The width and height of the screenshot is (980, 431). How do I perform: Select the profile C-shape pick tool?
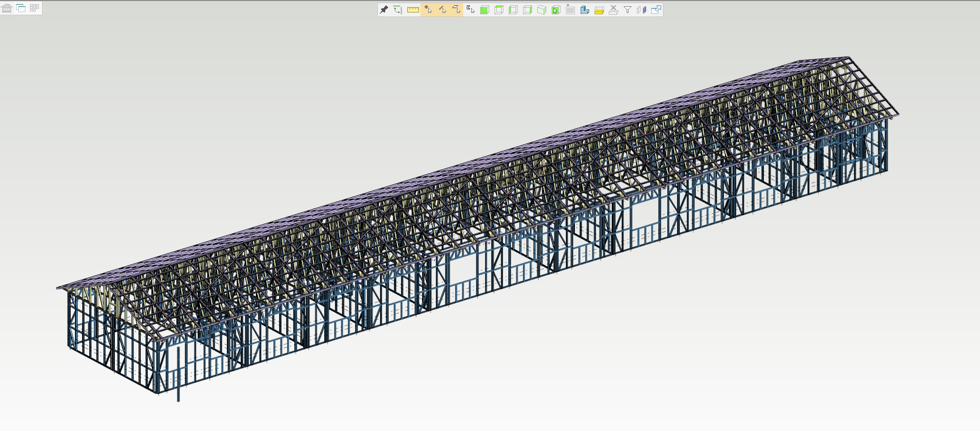(470, 10)
